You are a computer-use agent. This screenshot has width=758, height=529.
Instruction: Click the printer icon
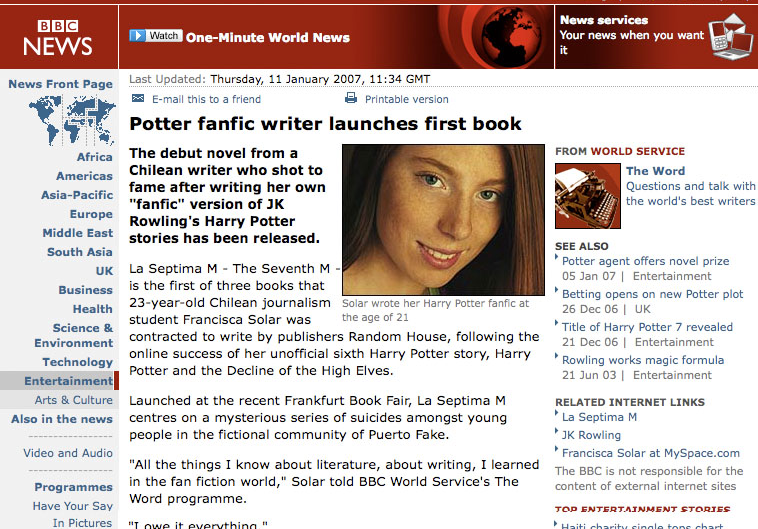coord(351,98)
